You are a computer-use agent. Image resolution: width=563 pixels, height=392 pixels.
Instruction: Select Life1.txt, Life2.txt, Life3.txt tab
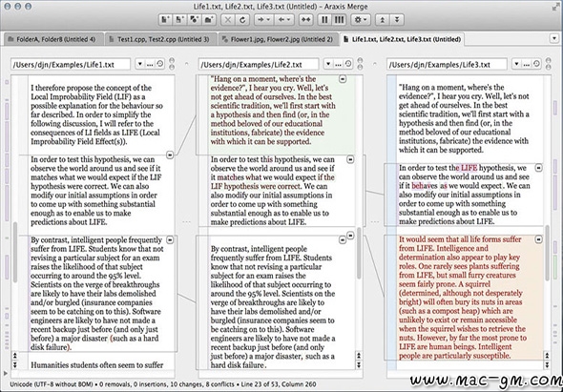point(402,39)
